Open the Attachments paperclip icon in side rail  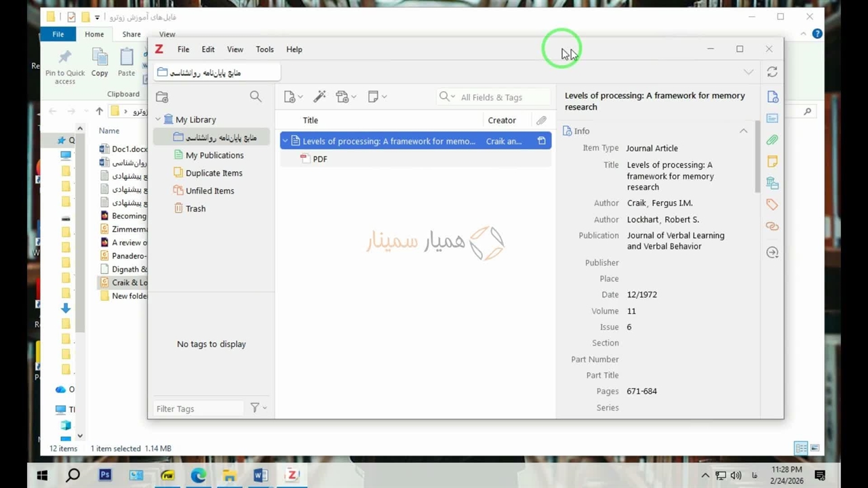point(772,140)
